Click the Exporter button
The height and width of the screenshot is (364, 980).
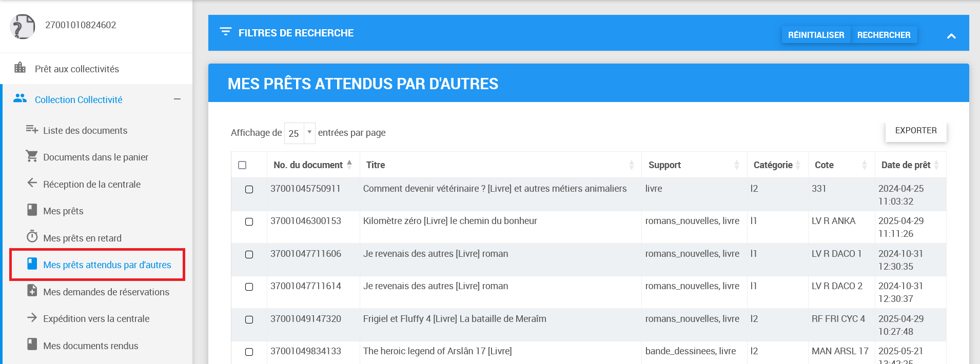click(915, 131)
